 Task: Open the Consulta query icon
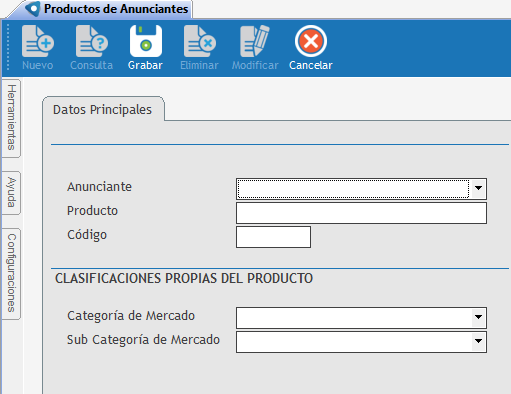point(92,41)
